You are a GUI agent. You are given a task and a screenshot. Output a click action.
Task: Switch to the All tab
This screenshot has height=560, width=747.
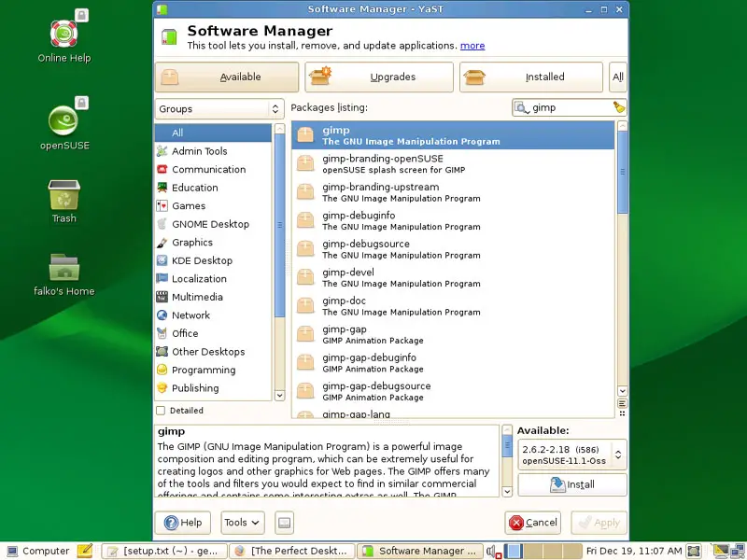pyautogui.click(x=618, y=77)
